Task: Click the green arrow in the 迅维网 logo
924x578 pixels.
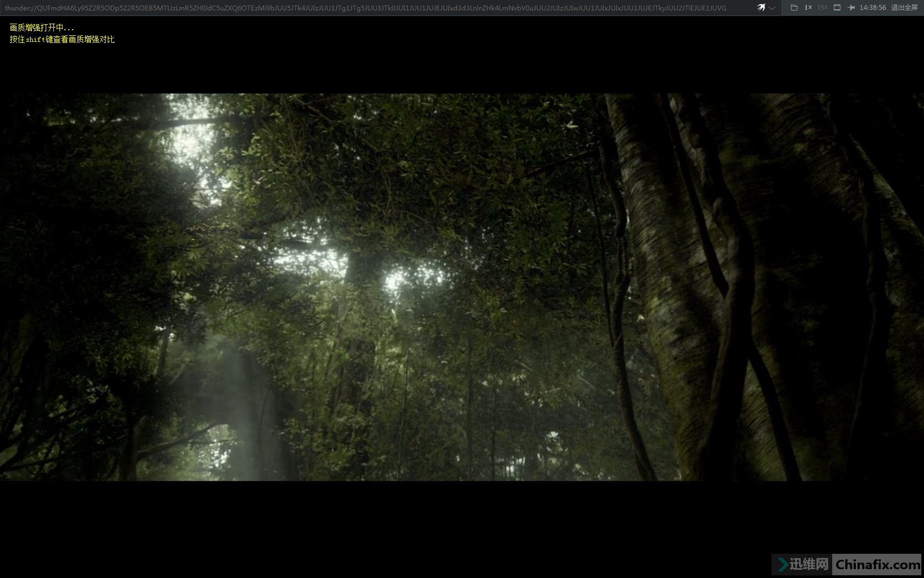Action: click(x=782, y=564)
